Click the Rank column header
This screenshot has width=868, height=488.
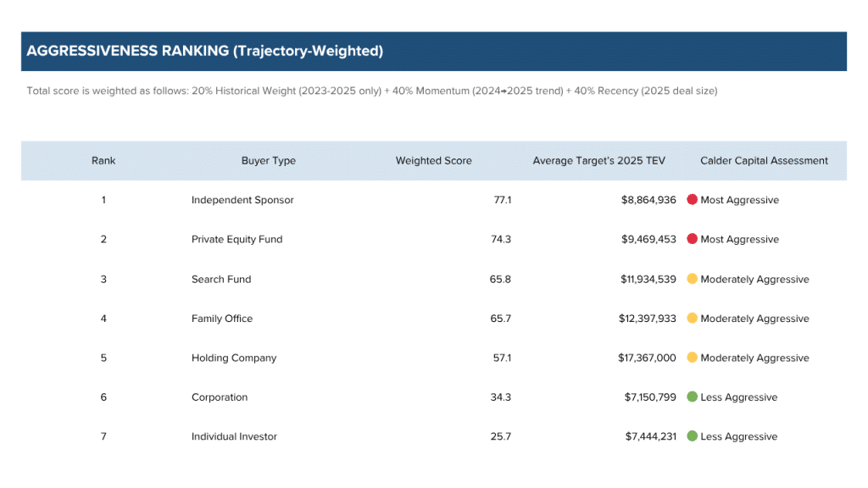103,161
